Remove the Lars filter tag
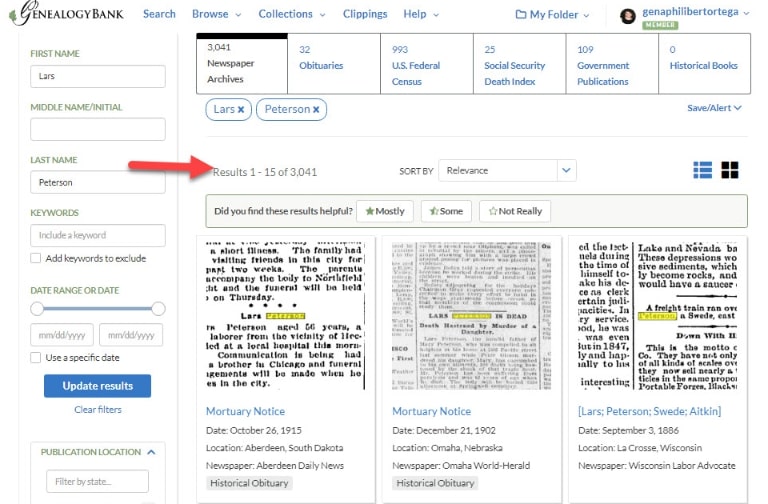 click(240, 110)
